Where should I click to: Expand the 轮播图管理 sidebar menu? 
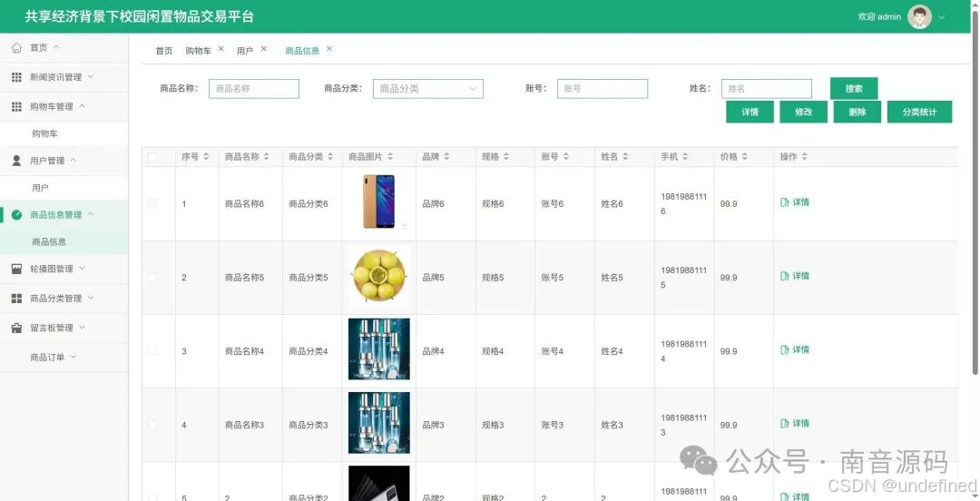(82, 269)
